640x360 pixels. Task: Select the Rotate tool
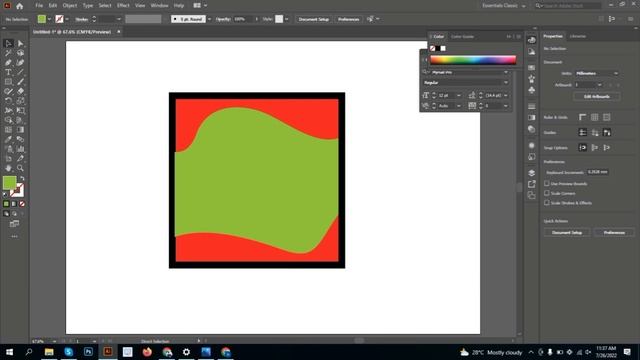tap(8, 101)
